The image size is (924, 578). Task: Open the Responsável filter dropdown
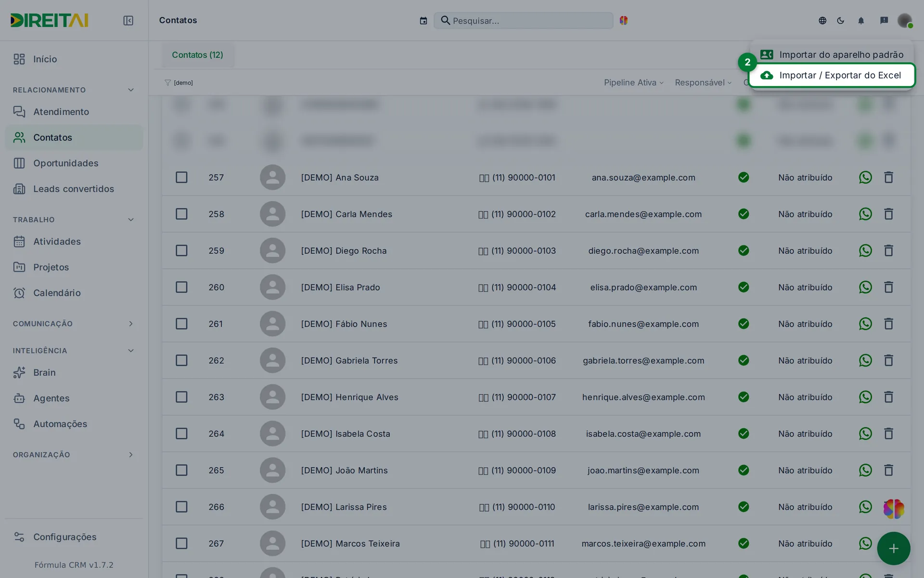[x=703, y=82]
